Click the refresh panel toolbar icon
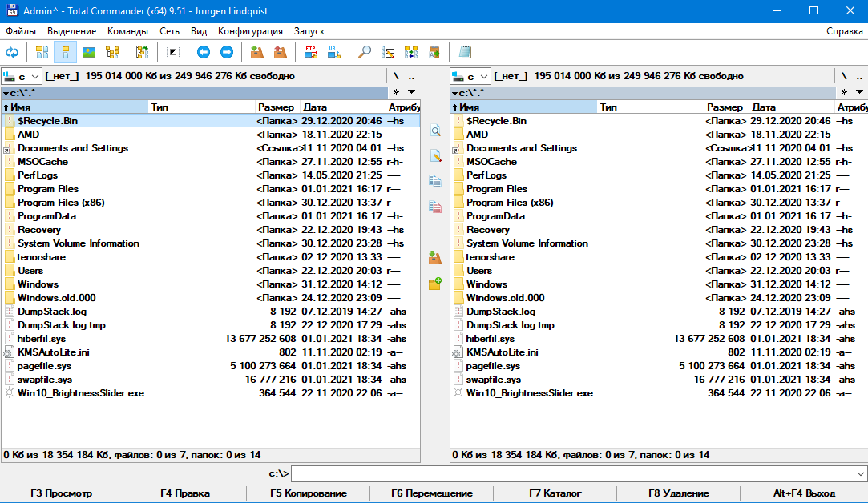Screen dimensions: 868x503 pos(12,53)
